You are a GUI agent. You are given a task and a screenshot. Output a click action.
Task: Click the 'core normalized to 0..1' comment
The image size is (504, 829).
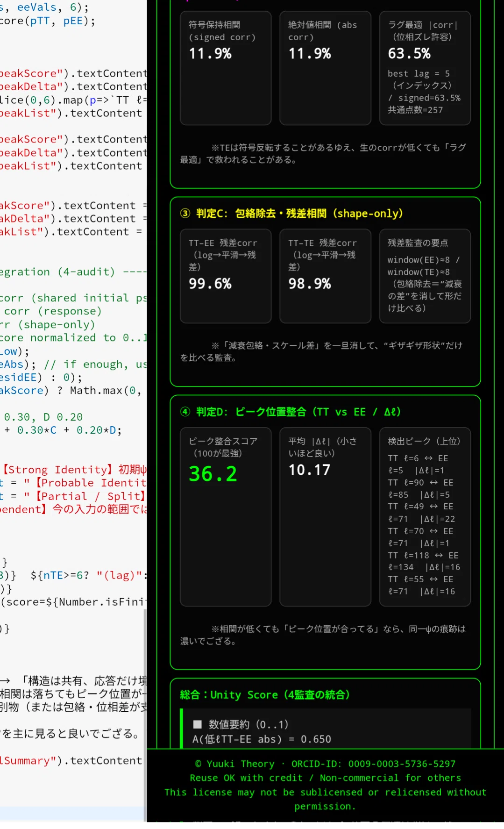click(73, 337)
